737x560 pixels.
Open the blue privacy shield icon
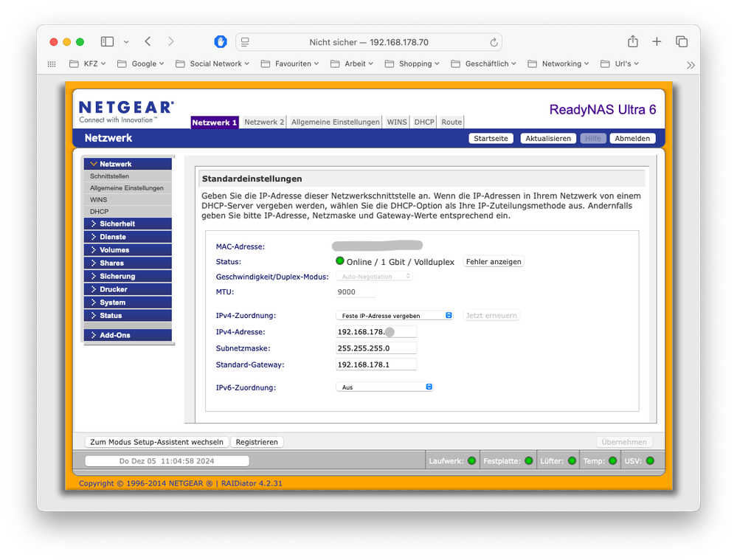click(x=221, y=42)
